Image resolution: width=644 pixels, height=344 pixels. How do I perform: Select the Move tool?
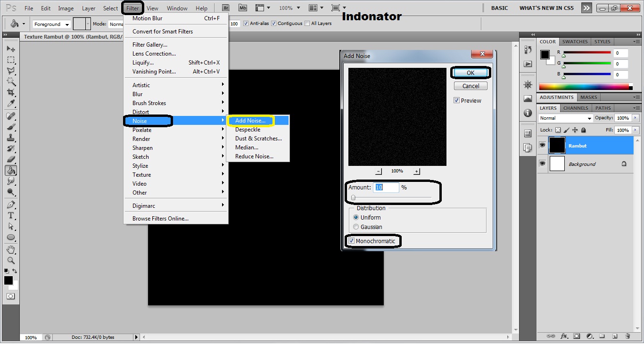(11, 49)
